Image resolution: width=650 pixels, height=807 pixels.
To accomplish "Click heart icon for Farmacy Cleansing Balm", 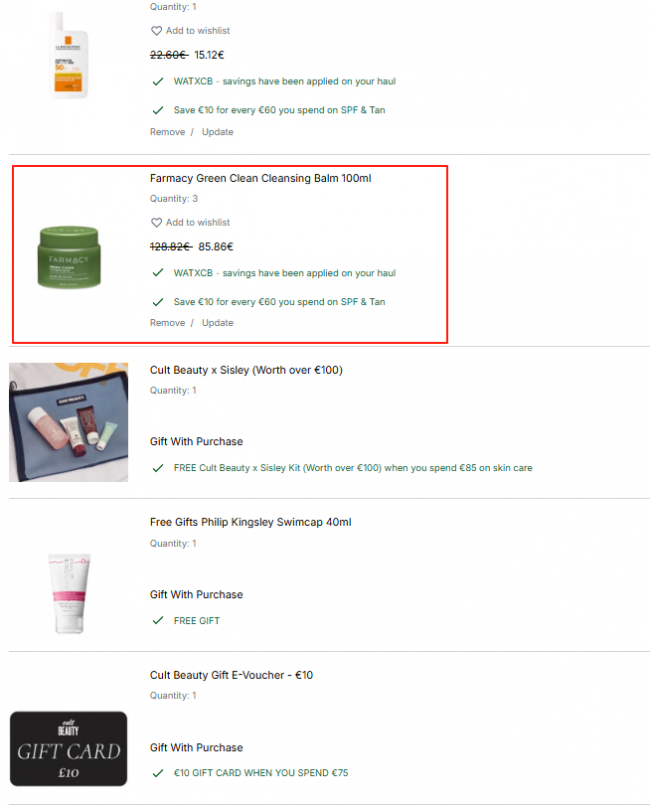I will point(156,222).
